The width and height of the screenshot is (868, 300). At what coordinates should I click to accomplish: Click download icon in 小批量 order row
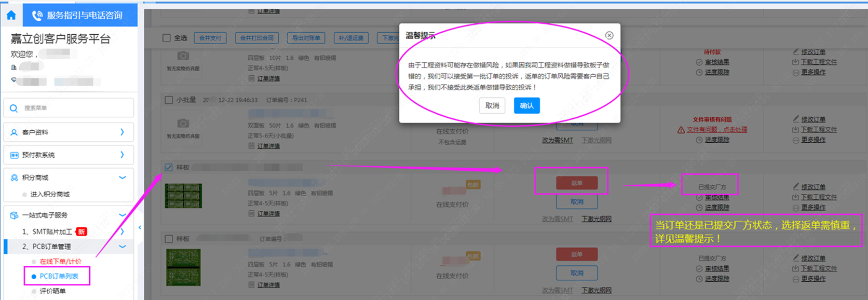(x=796, y=129)
